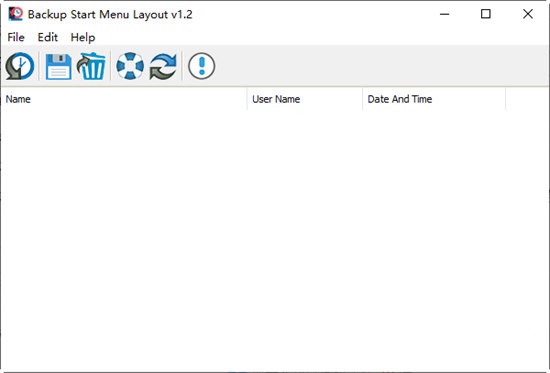This screenshot has height=373, width=550.
Task: Open the Help menu
Action: pyautogui.click(x=83, y=37)
